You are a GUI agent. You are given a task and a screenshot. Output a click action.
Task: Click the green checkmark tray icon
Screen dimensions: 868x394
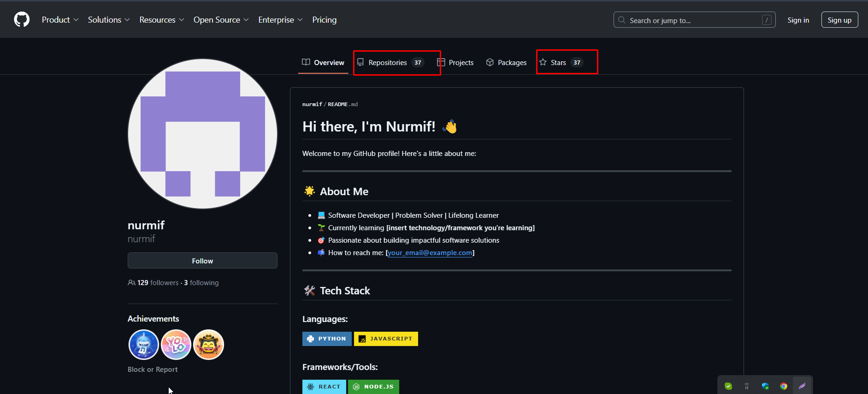(728, 386)
